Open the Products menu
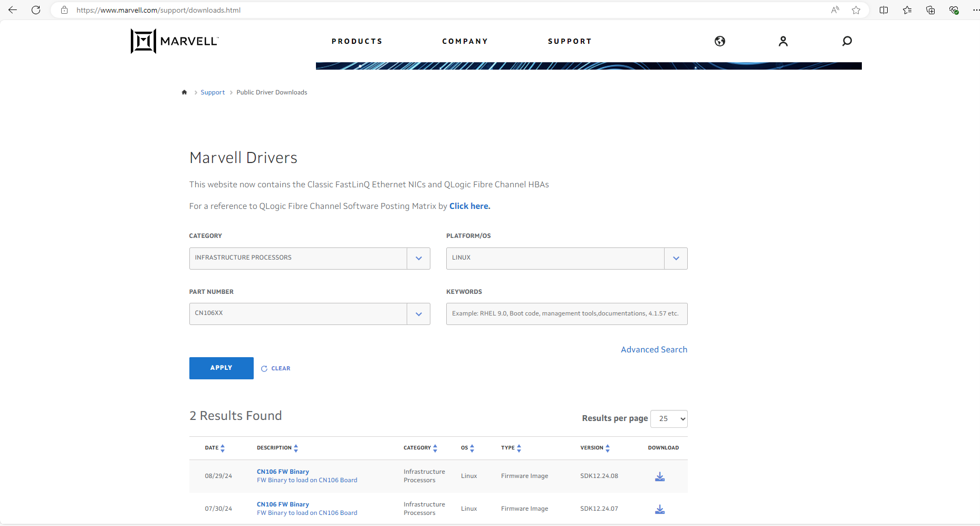The image size is (980, 526). point(357,41)
